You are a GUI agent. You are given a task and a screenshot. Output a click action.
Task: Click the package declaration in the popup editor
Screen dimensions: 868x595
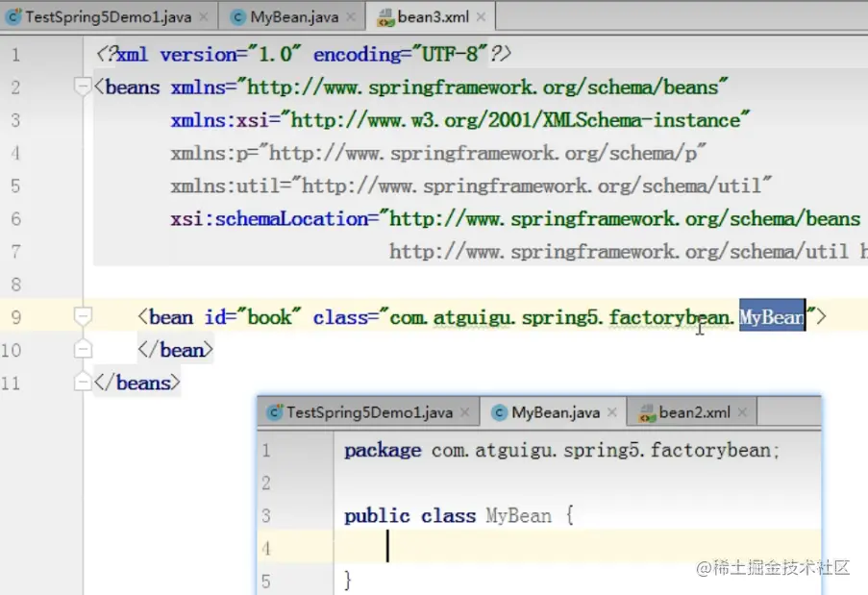562,451
